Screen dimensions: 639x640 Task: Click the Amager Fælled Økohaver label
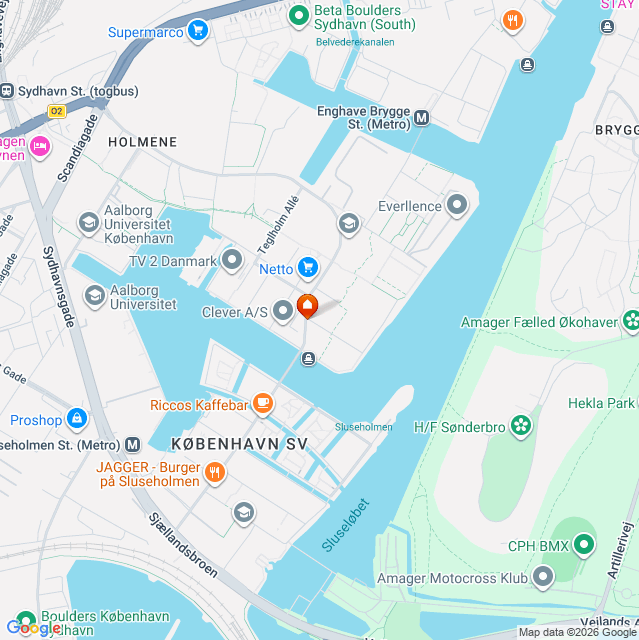click(539, 322)
